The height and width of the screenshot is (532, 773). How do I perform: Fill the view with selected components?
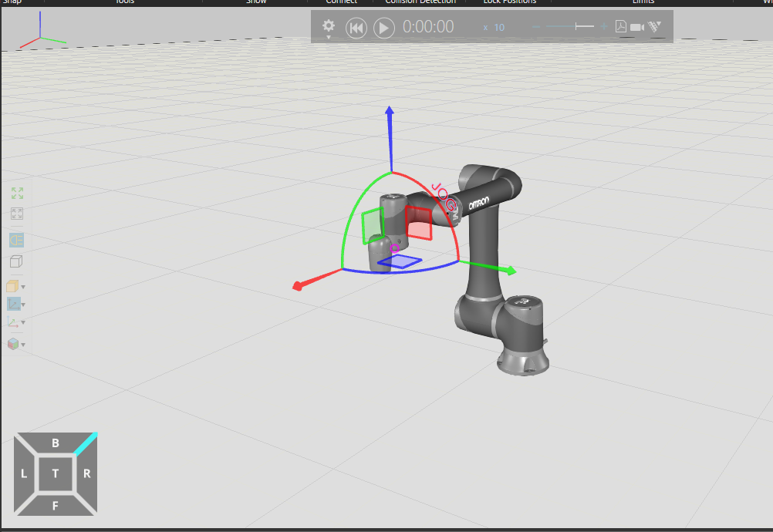(17, 214)
